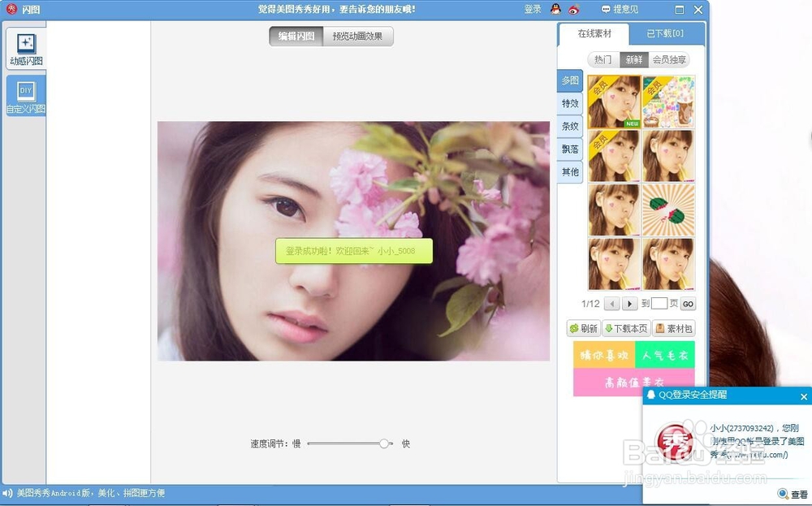Enable the 会员独享 filter
The image size is (812, 506).
point(671,59)
